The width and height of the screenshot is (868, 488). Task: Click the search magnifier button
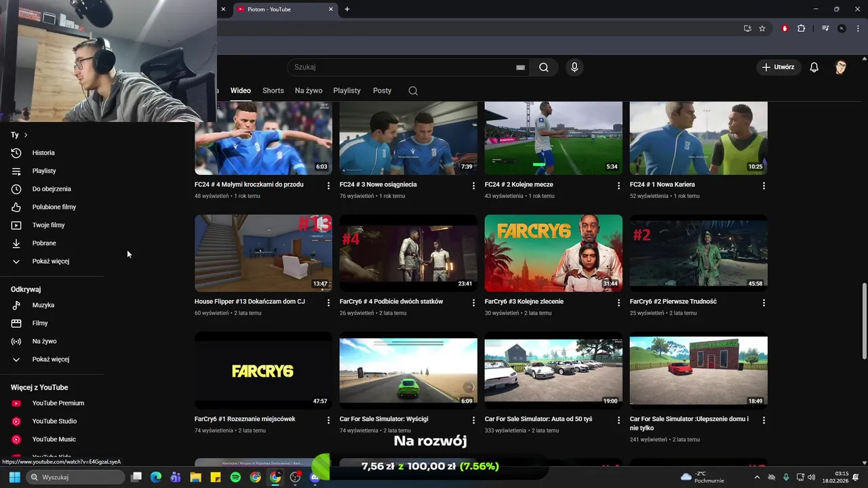click(x=544, y=67)
